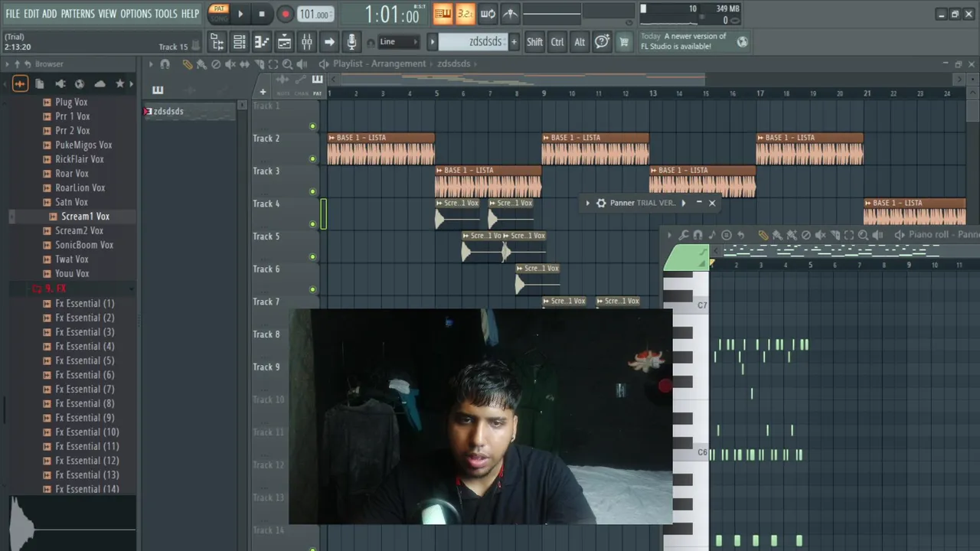This screenshot has height=551, width=980.
Task: Open the OPTIONS menu
Action: (x=136, y=14)
